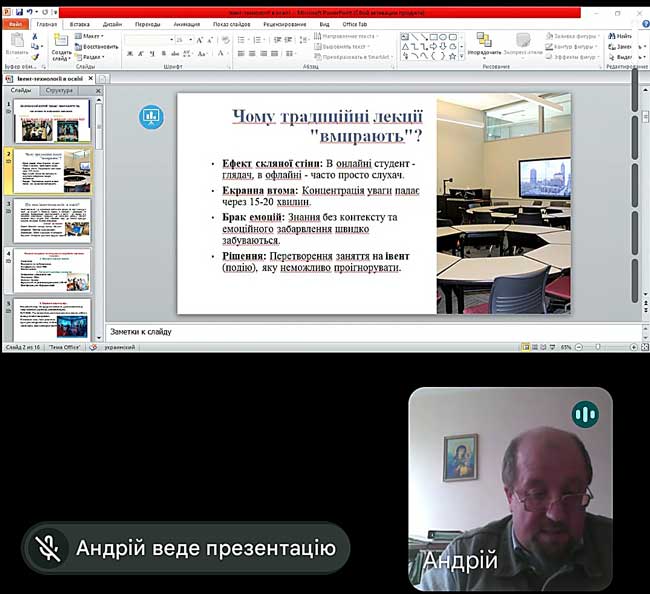Screen dimensions: 650x594
Task: Click the blue presentation icon beside the slide
Action: tap(151, 117)
